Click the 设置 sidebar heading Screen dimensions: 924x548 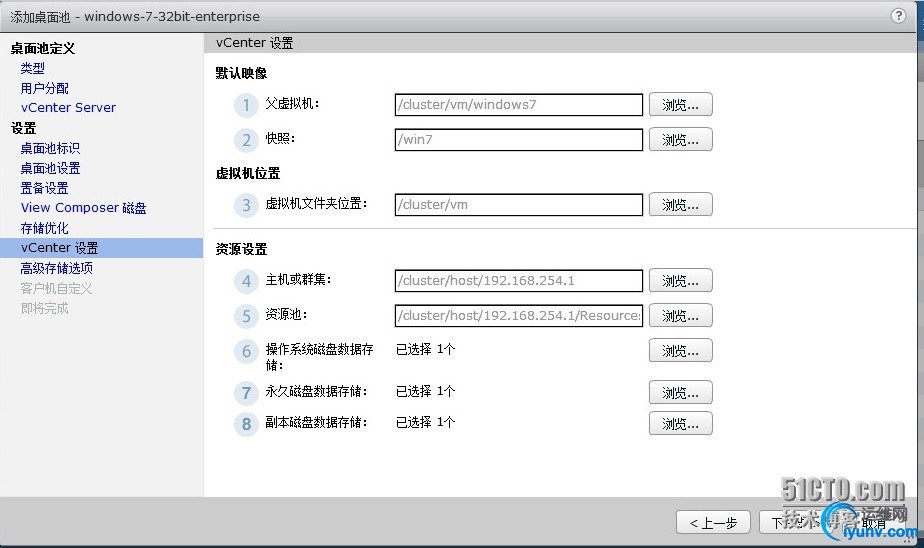pos(24,128)
